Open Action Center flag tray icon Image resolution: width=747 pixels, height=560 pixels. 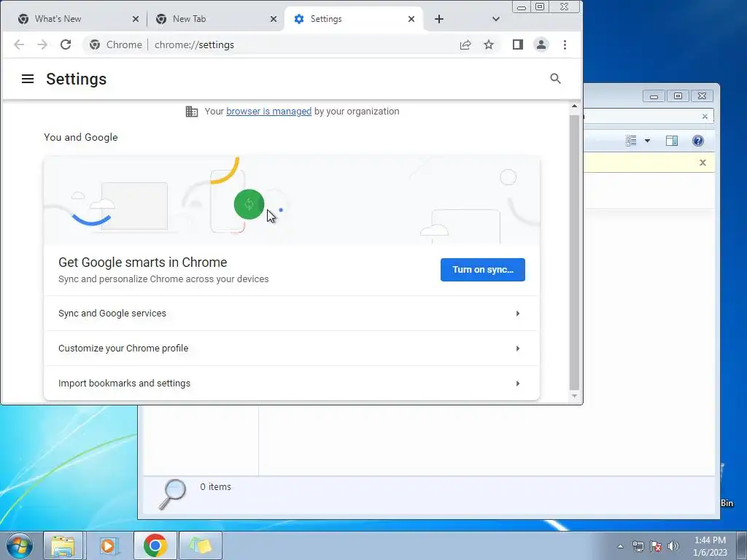(x=656, y=546)
